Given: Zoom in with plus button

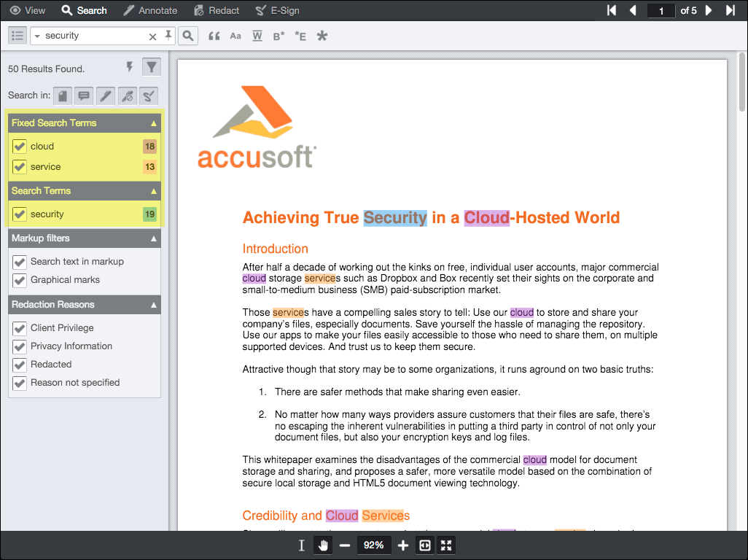Looking at the screenshot, I should [403, 545].
